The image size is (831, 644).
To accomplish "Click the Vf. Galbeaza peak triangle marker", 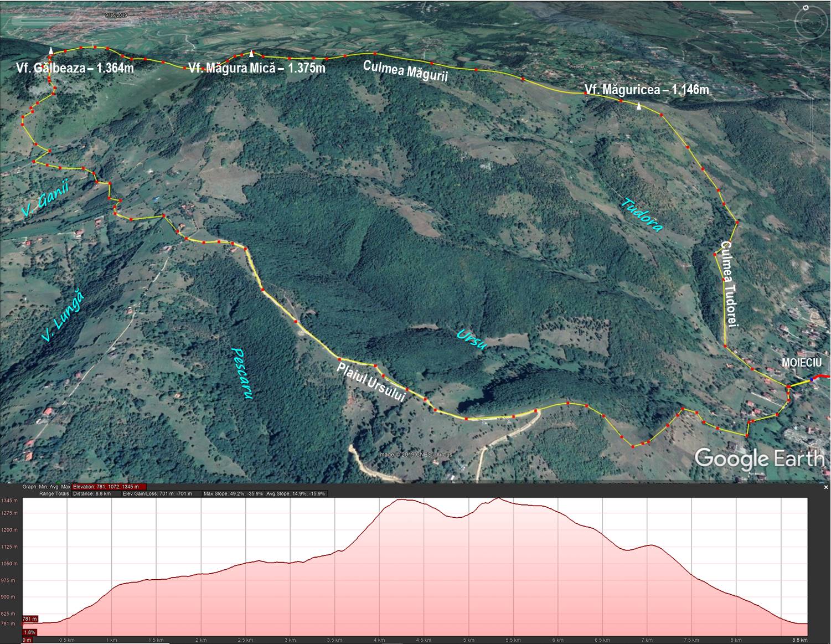I will click(x=51, y=51).
